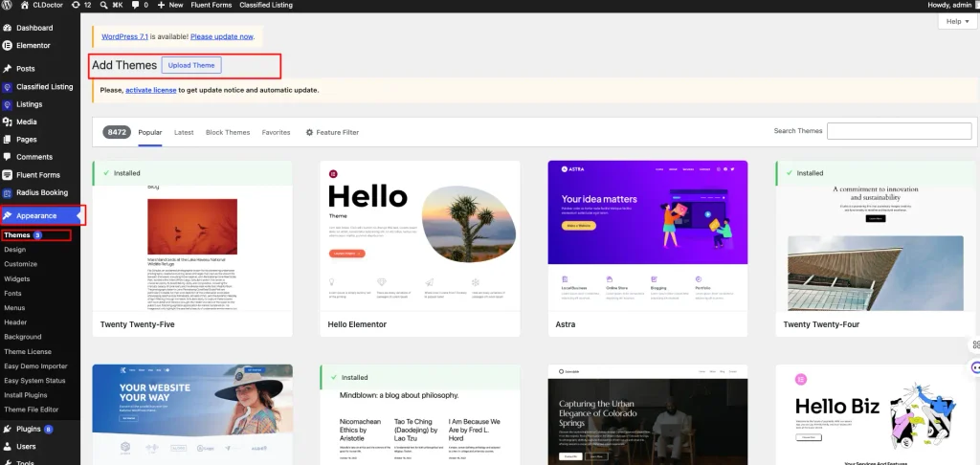
Task: Open Easy Demo Importer submenu item
Action: click(35, 365)
